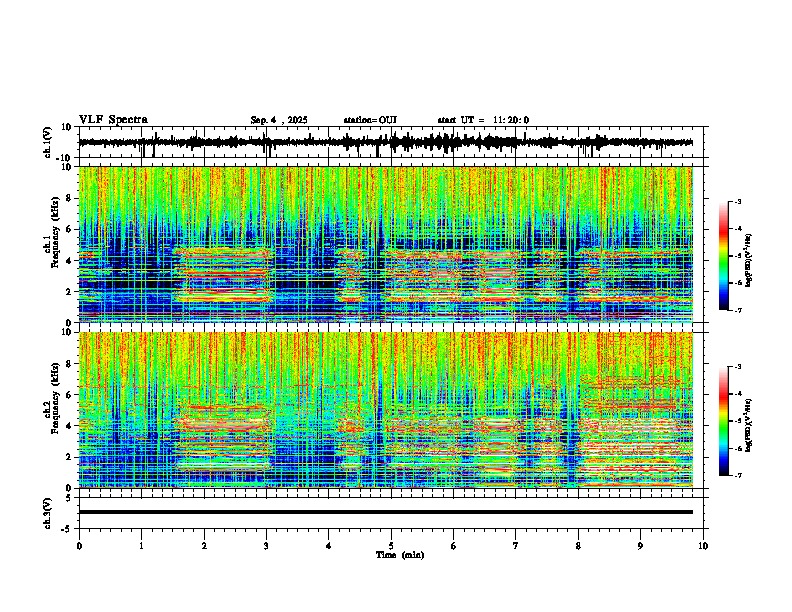Image resolution: width=792 pixels, height=612 pixels.
Task: Click the time axis tick label "10"
Action: point(703,546)
